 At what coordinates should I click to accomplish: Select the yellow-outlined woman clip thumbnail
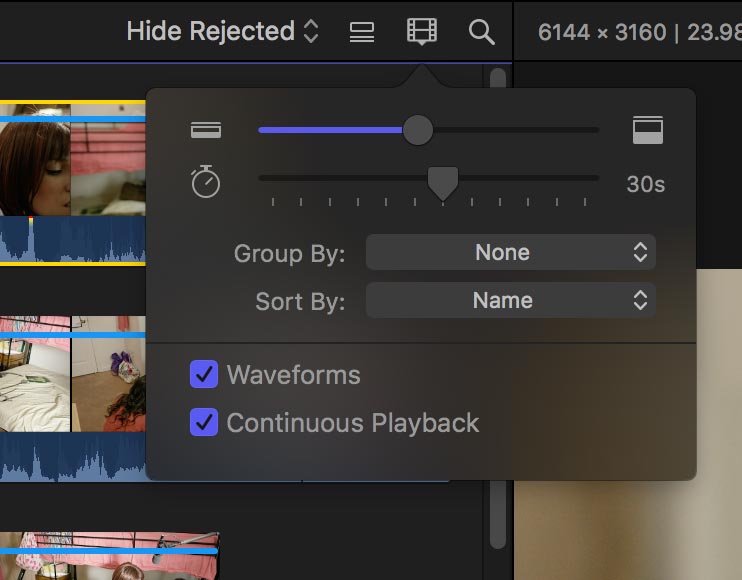[x=73, y=183]
